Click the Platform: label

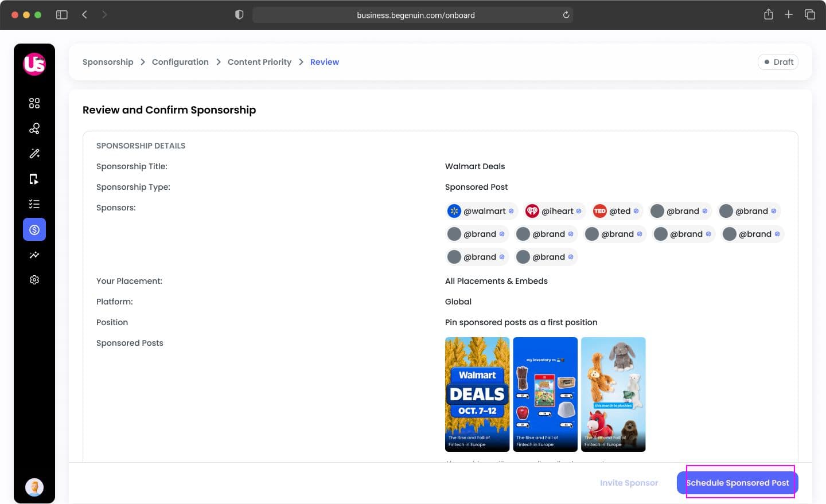pyautogui.click(x=115, y=302)
